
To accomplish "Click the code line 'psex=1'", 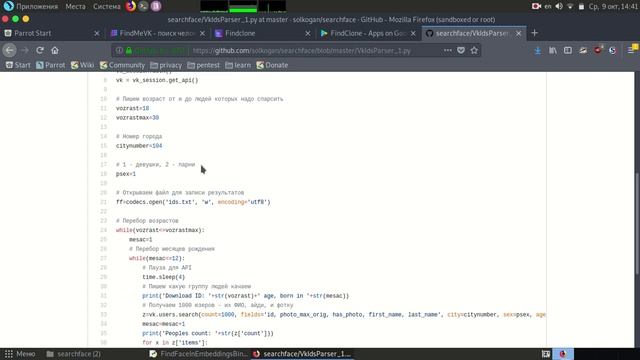I will (x=126, y=174).
